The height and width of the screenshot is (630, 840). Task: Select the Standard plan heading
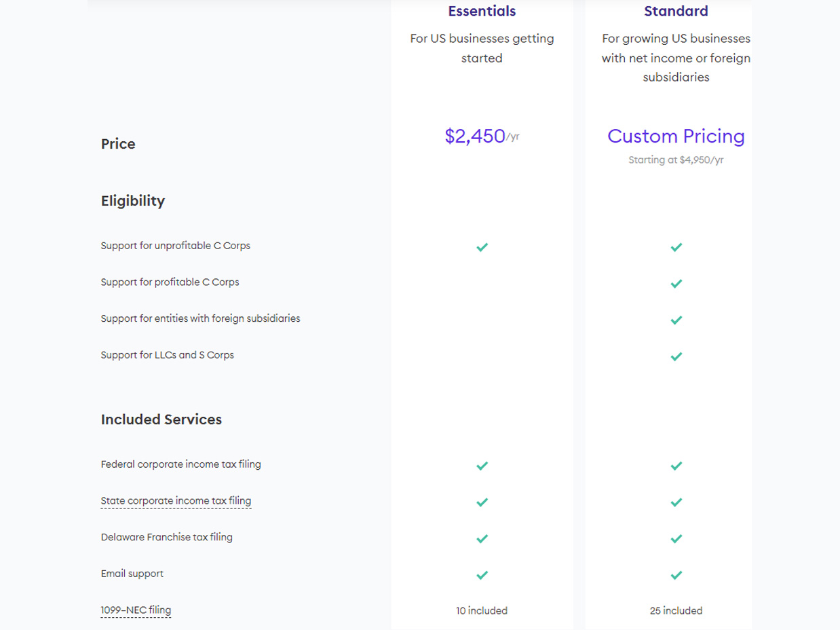pos(676,11)
